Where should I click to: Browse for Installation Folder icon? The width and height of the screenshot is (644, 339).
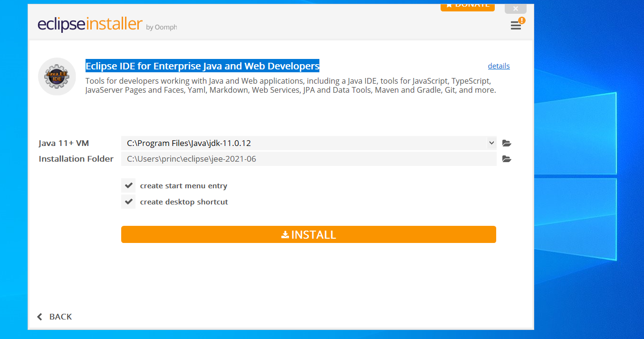point(507,159)
